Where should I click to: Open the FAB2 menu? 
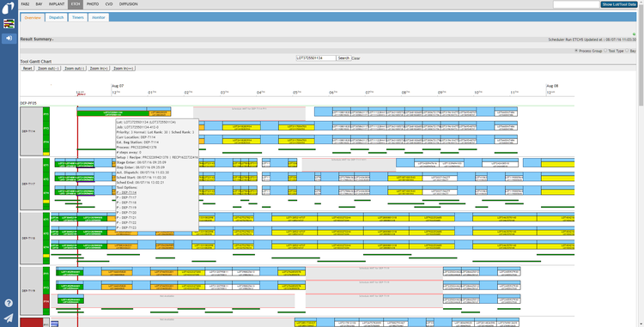click(x=25, y=4)
